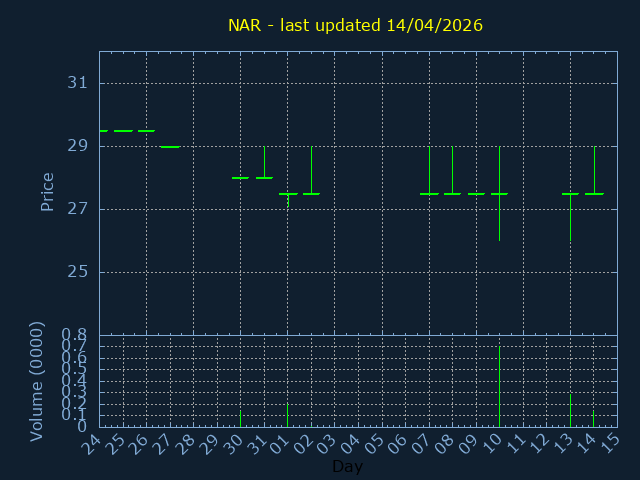Click the day 30 x-axis tick label
Viewport: 640px width, 480px height.
pyautogui.click(x=233, y=442)
